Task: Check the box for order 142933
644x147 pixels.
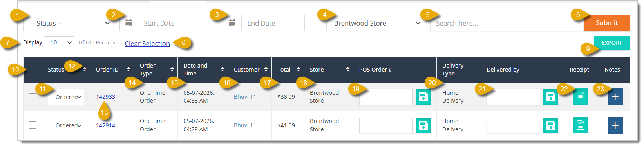Action: pos(33,97)
